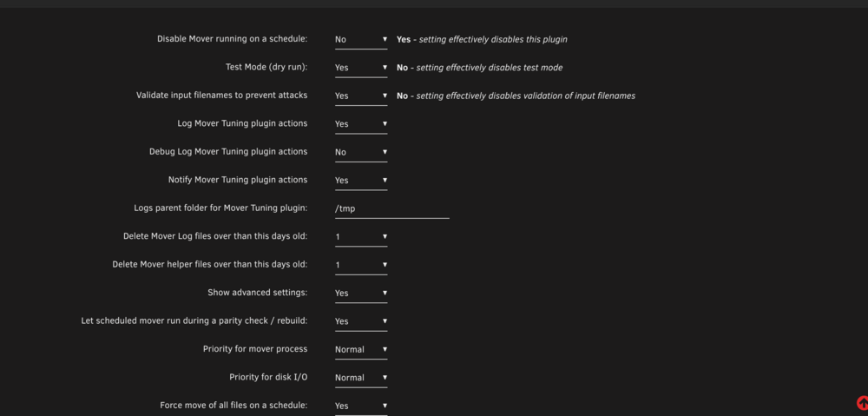Screen dimensions: 868x416
Task: Click the Logs parent folder input field
Action: coord(392,208)
